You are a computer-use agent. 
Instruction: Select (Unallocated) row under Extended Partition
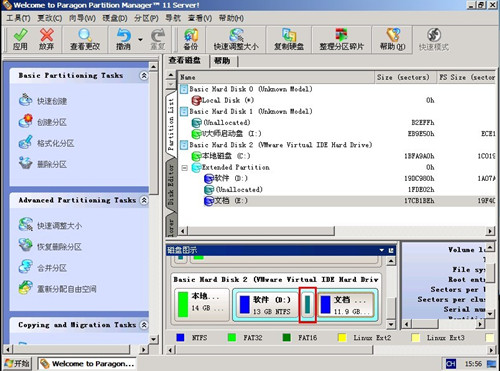click(x=233, y=190)
